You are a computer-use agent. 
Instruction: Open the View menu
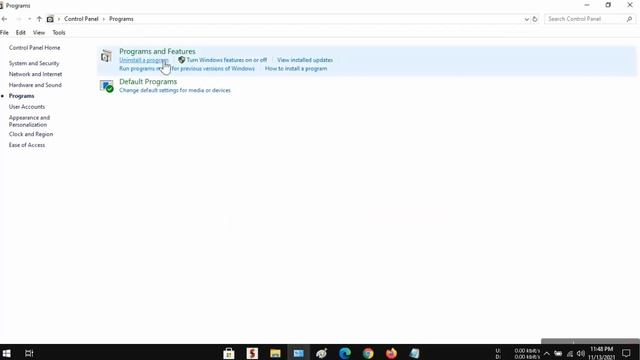tap(39, 32)
